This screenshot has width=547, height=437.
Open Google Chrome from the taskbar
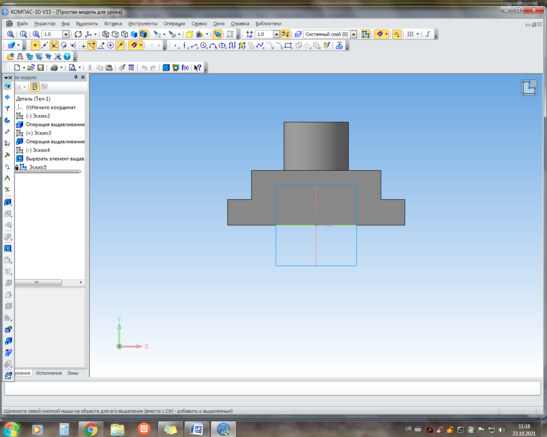pyautogui.click(x=91, y=429)
